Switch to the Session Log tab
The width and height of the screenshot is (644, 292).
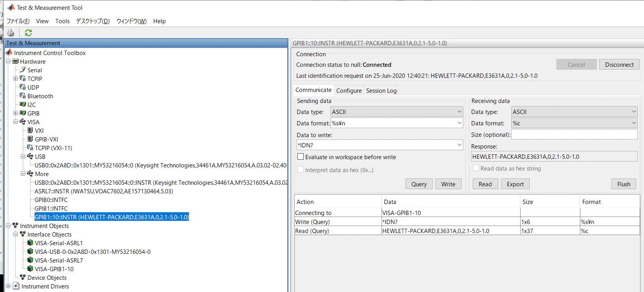point(382,90)
